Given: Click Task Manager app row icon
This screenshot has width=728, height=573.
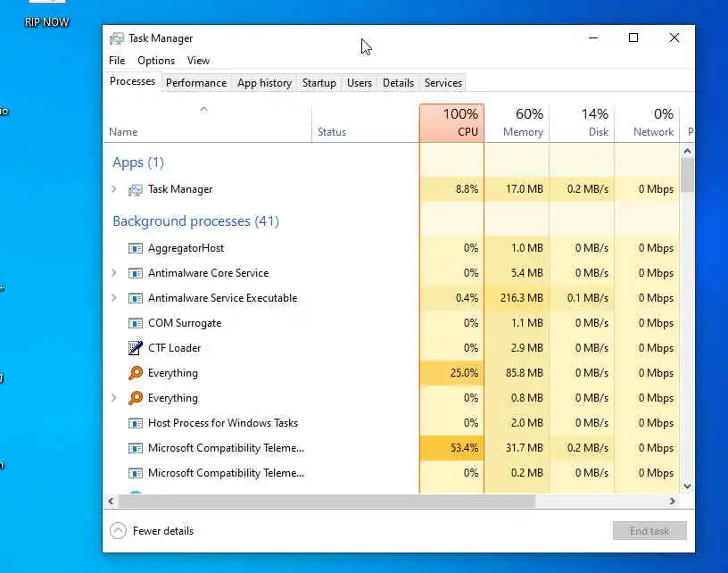Looking at the screenshot, I should pos(135,189).
